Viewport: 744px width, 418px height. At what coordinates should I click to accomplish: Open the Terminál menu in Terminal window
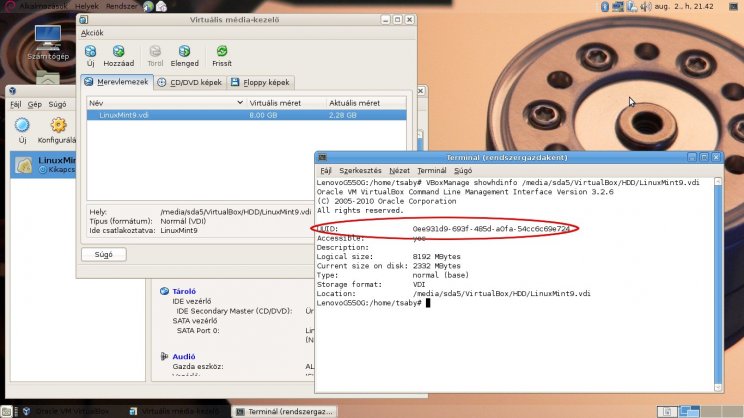[x=432, y=170]
